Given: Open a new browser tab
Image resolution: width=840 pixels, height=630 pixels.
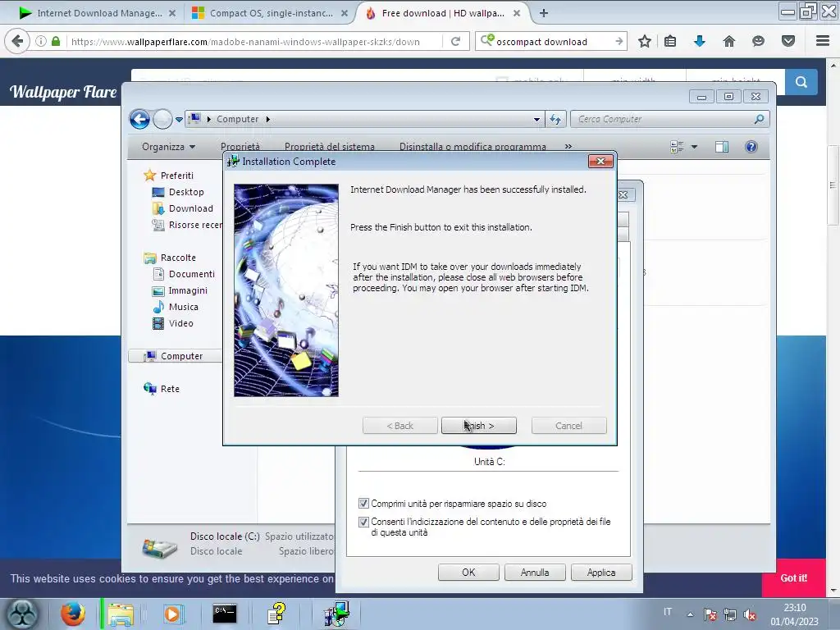Looking at the screenshot, I should pos(544,13).
